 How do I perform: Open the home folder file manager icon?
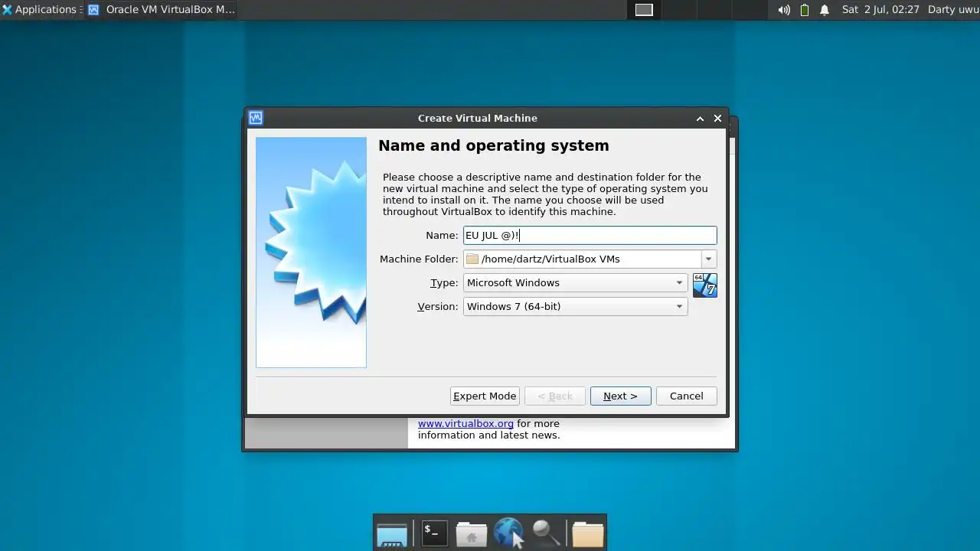[472, 533]
